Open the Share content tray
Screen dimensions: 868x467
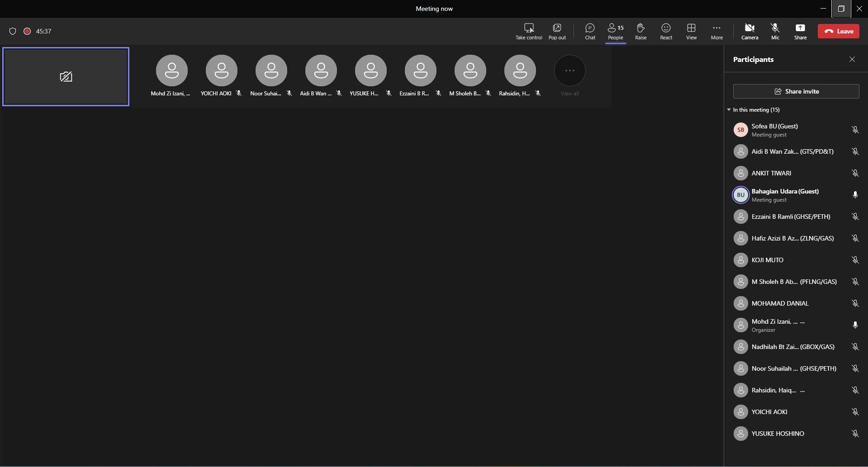[800, 31]
